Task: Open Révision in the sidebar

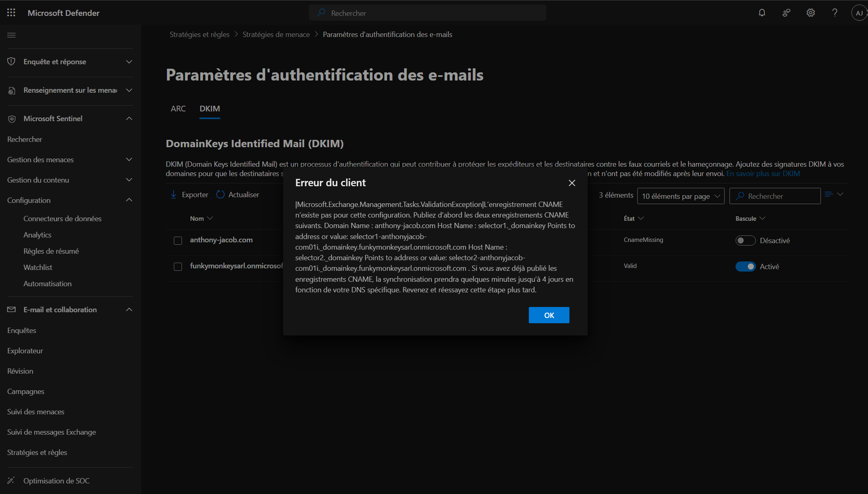Action: (20, 371)
